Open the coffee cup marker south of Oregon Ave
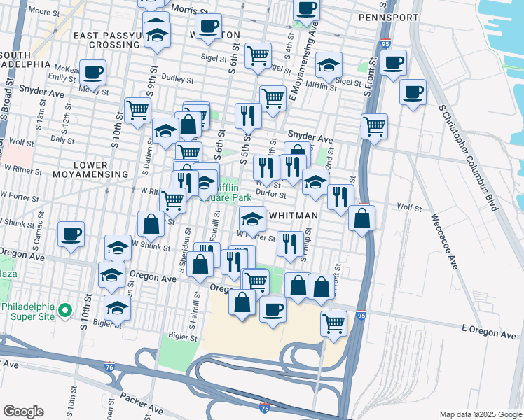The width and height of the screenshot is (524, 420). (x=273, y=313)
